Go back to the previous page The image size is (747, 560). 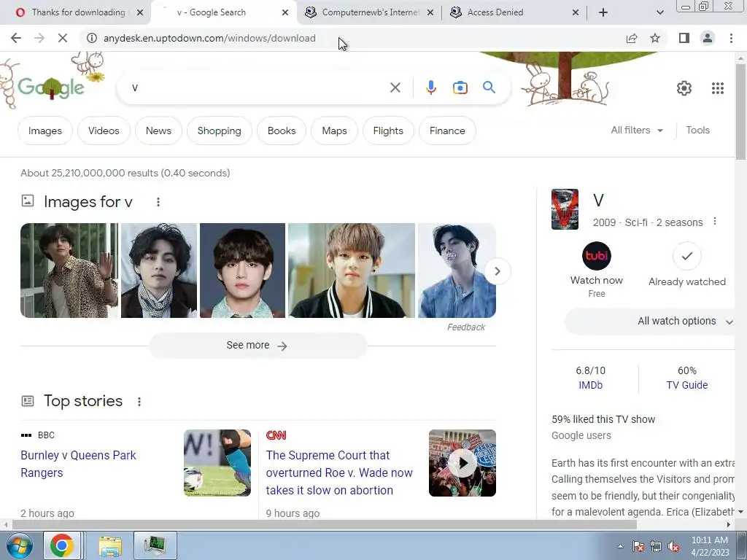(x=16, y=38)
